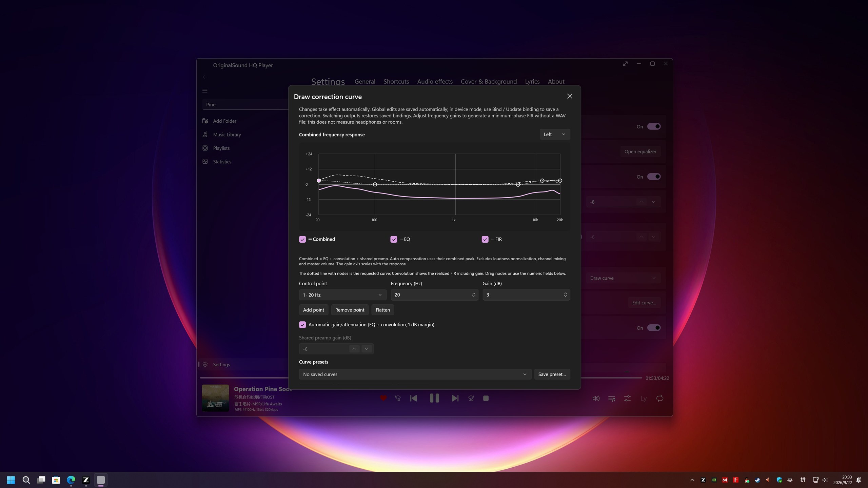Click the fullscreen expand icon

tap(625, 64)
